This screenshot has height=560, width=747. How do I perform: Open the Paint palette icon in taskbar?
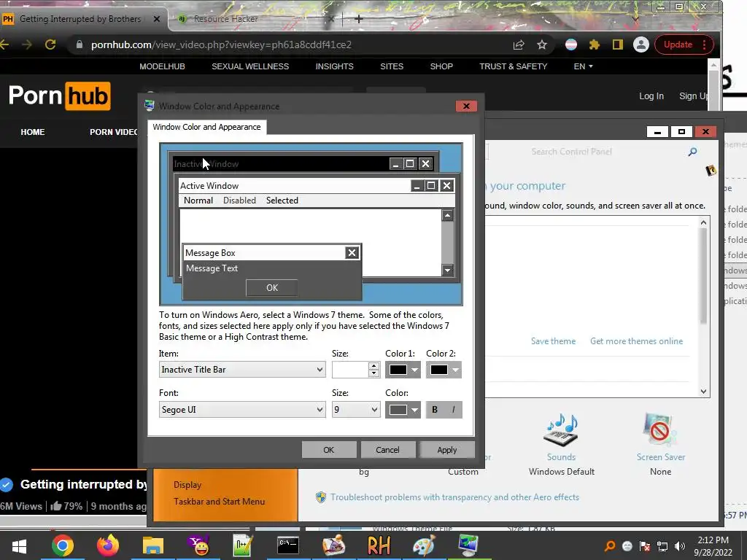pos(424,545)
